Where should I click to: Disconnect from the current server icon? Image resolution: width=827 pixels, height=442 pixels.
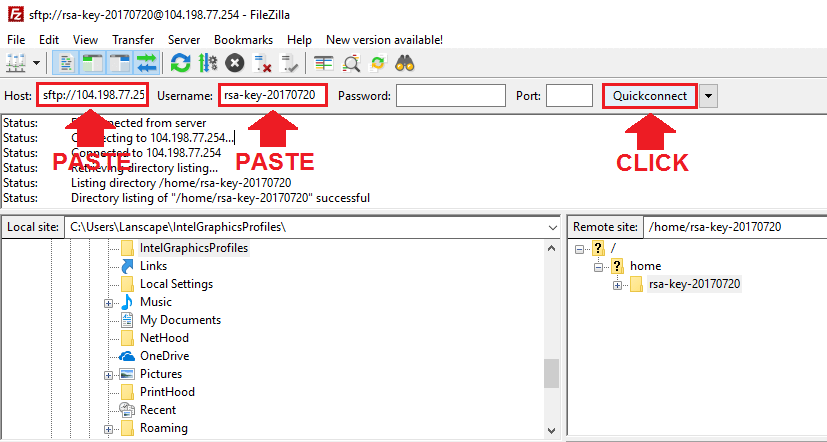point(262,64)
